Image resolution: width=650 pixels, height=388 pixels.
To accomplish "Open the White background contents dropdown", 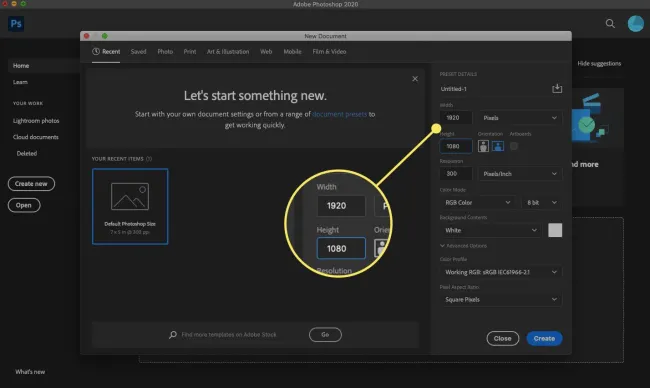I will point(491,230).
